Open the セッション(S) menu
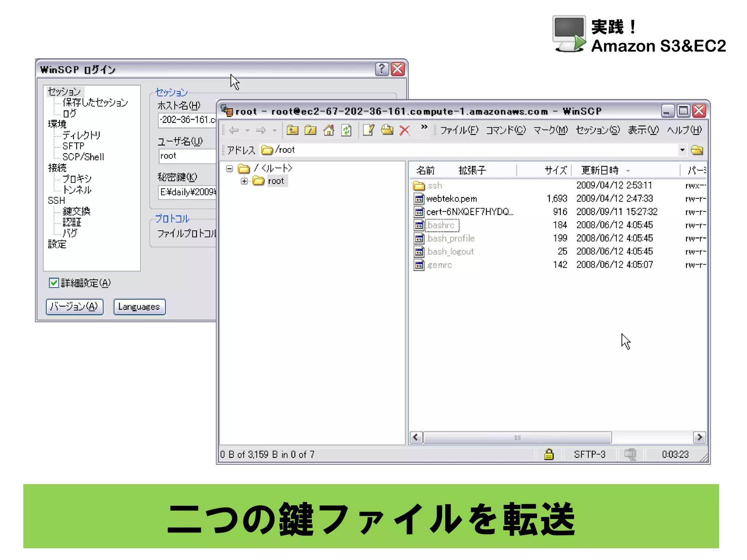This screenshot has width=747, height=560. [598, 130]
